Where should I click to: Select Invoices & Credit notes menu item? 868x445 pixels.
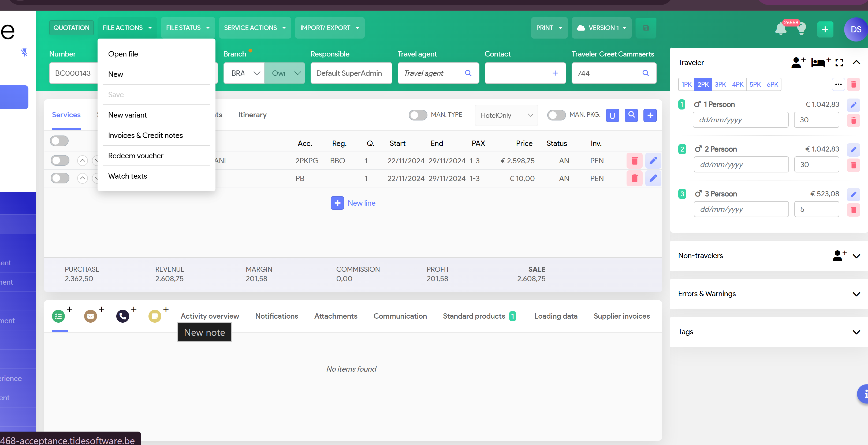coord(145,135)
